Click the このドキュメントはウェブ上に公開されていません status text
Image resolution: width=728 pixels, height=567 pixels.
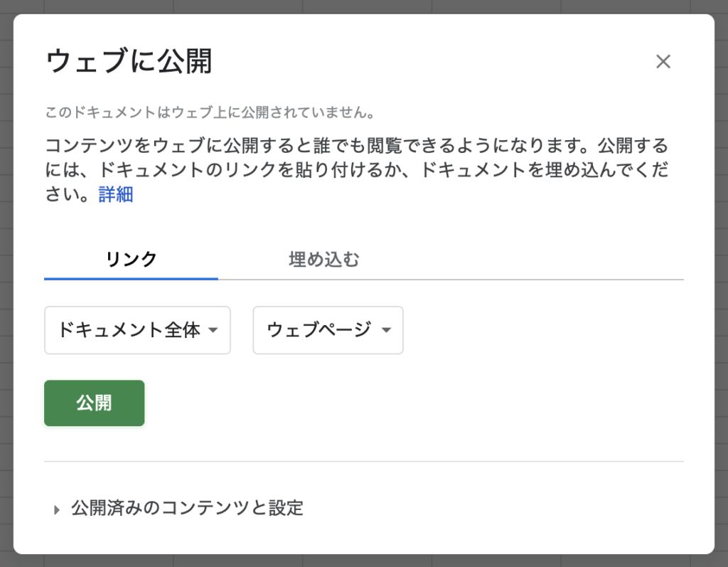[x=210, y=112]
